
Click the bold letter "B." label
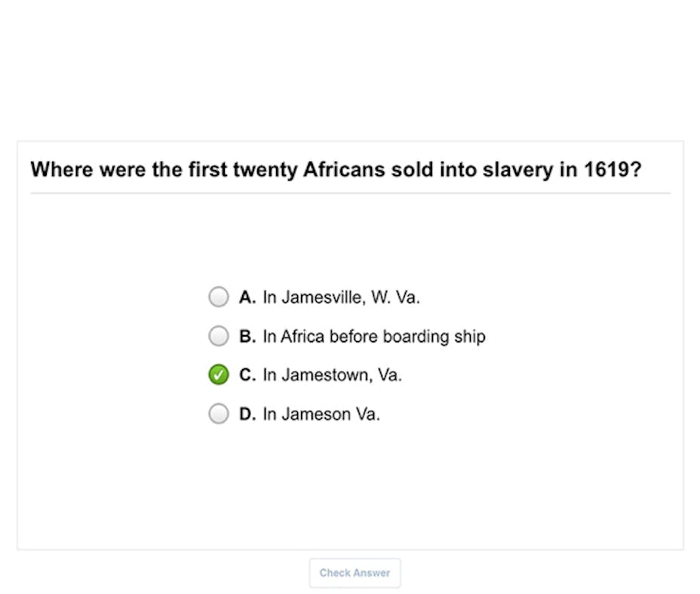point(247,337)
